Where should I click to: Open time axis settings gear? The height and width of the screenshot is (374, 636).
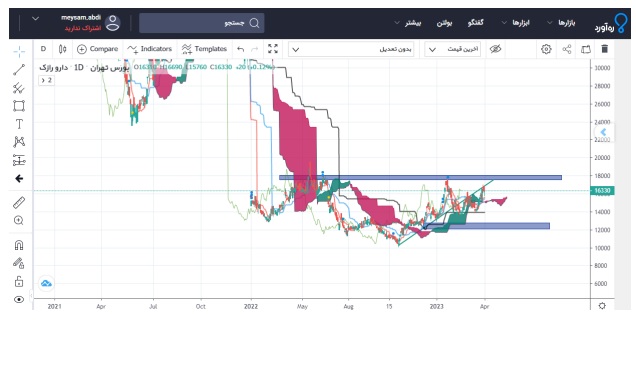(602, 306)
